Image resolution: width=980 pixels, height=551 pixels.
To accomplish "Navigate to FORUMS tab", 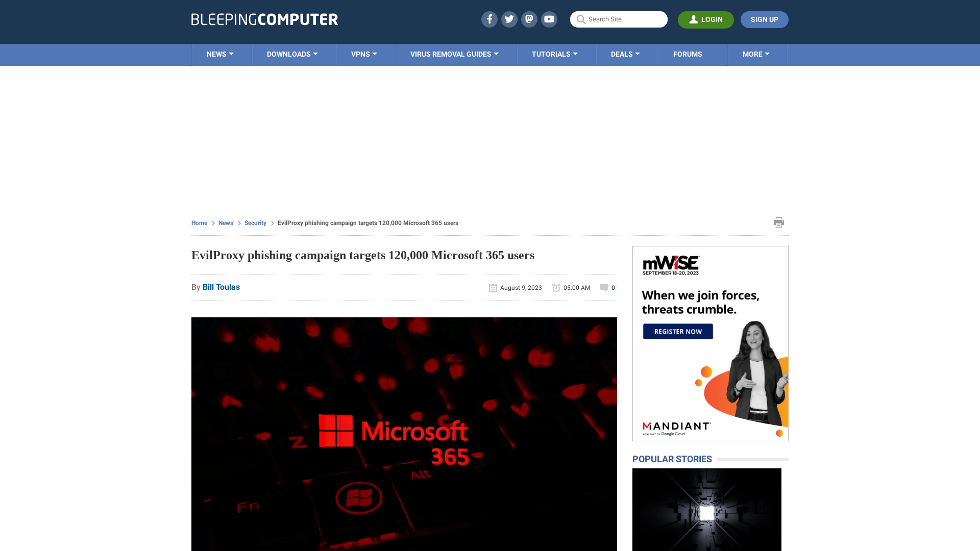I will click(687, 54).
